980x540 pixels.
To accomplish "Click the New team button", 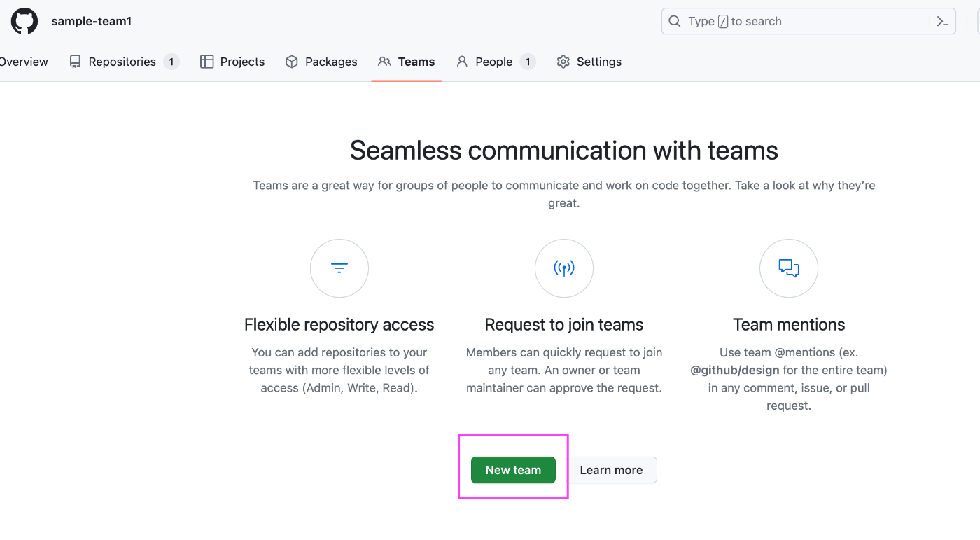I will click(x=513, y=470).
